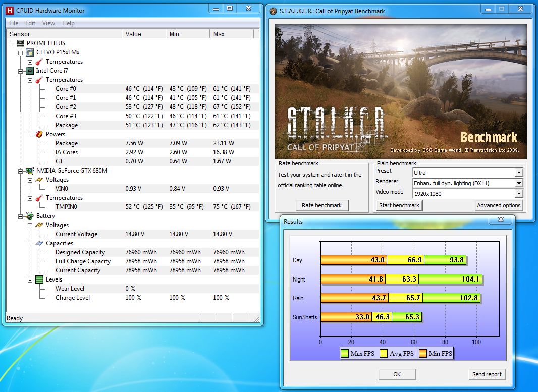Collapse the PROMETHEUS root node
This screenshot has height=392, width=538.
tap(11, 43)
